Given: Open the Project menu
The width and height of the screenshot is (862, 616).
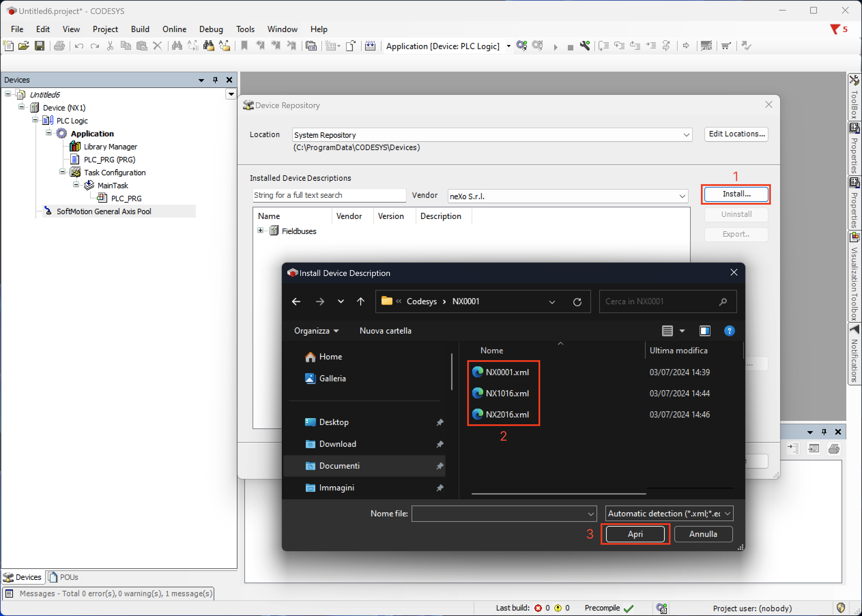Looking at the screenshot, I should pos(105,29).
